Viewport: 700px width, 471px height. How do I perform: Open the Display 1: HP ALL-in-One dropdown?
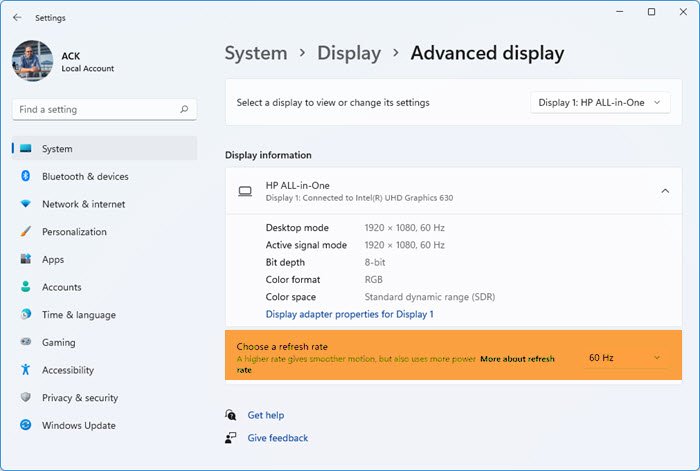(x=600, y=103)
